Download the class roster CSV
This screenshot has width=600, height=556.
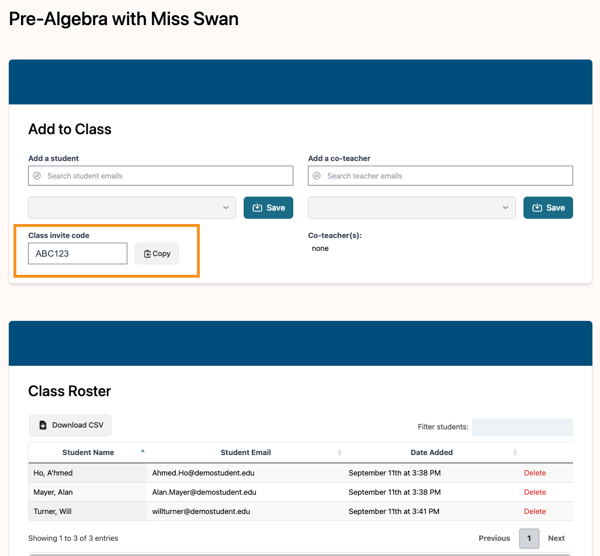pos(70,425)
